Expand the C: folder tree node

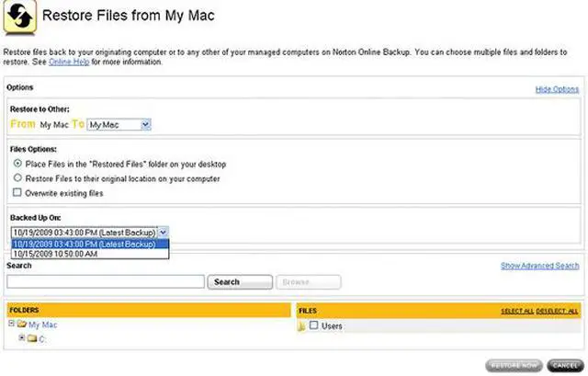point(22,337)
